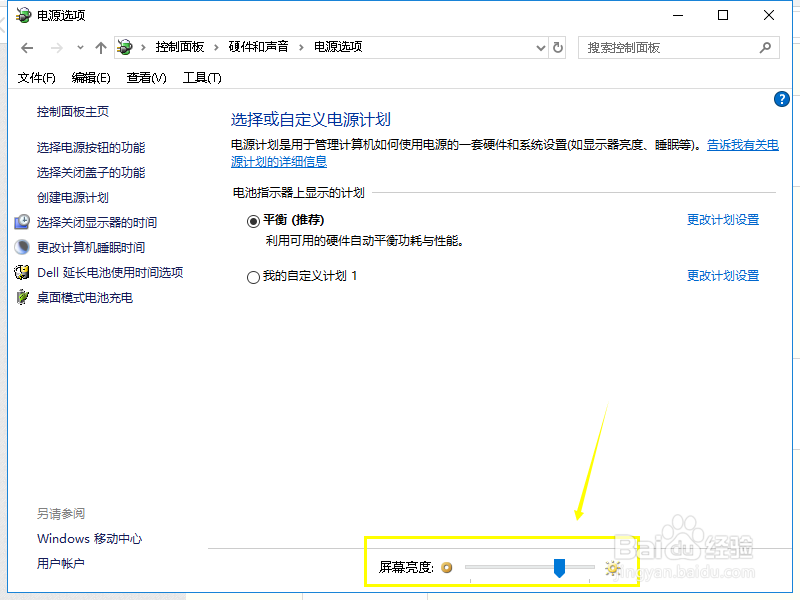
Task: Click inside the 搜索控制面板 input field
Action: (x=660, y=47)
